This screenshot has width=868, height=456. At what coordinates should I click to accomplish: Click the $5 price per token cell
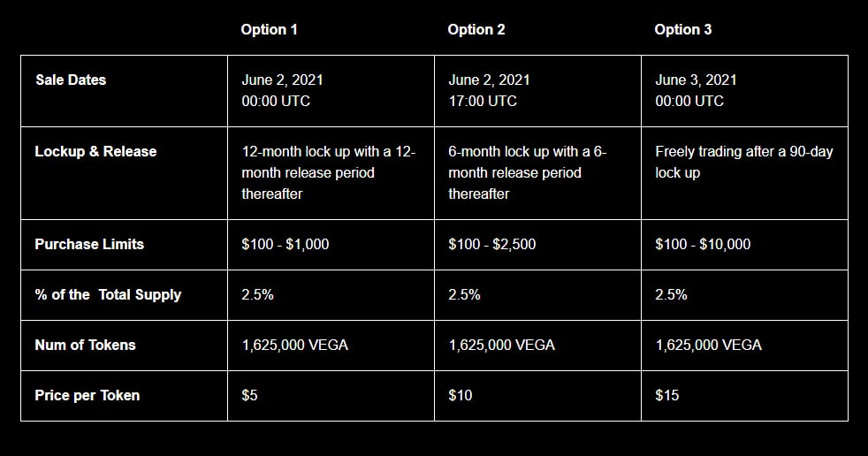(249, 395)
